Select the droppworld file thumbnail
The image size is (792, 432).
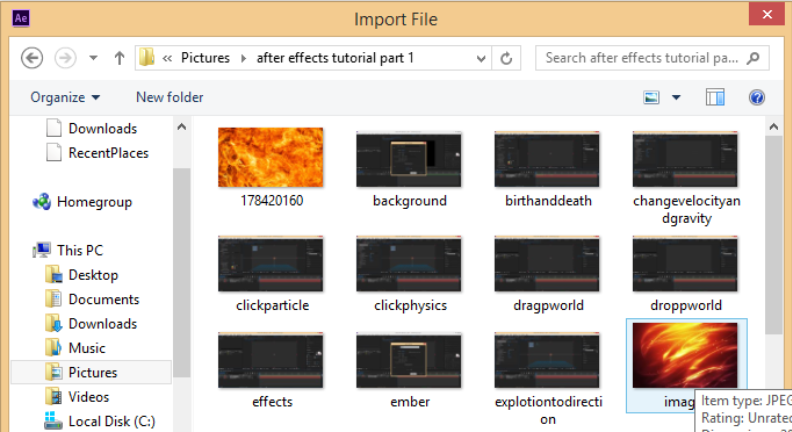click(685, 263)
